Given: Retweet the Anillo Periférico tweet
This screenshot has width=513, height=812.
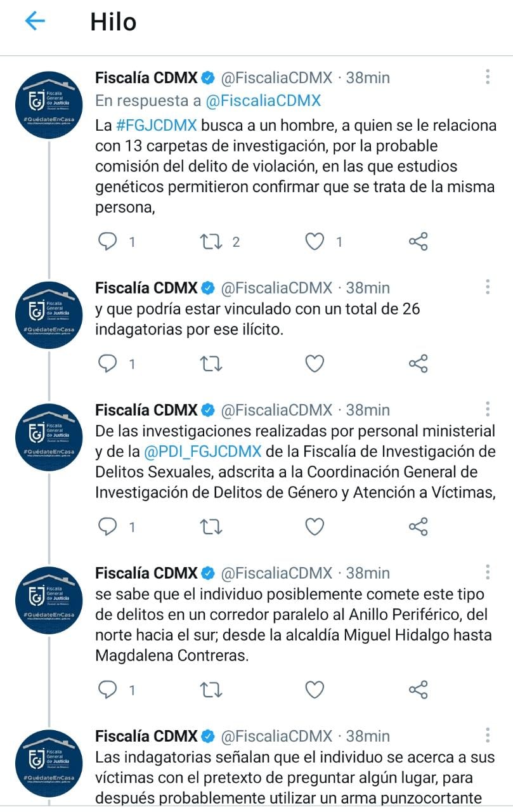Looking at the screenshot, I should pos(211,690).
